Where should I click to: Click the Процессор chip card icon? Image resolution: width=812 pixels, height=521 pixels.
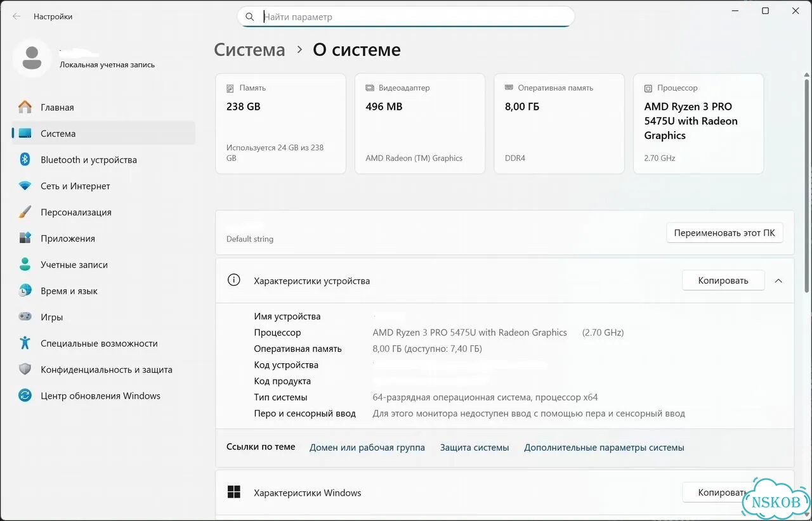click(648, 88)
